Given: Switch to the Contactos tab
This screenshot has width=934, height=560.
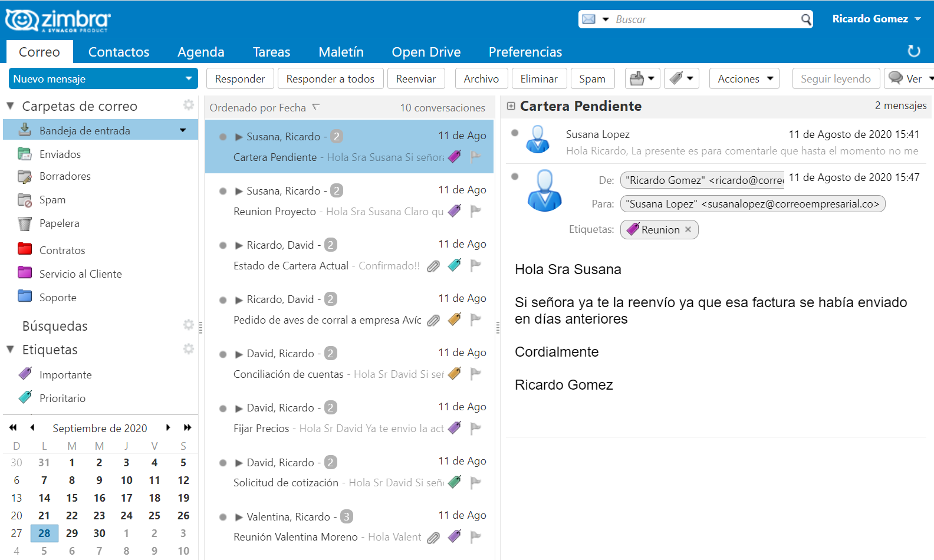Looking at the screenshot, I should tap(119, 52).
